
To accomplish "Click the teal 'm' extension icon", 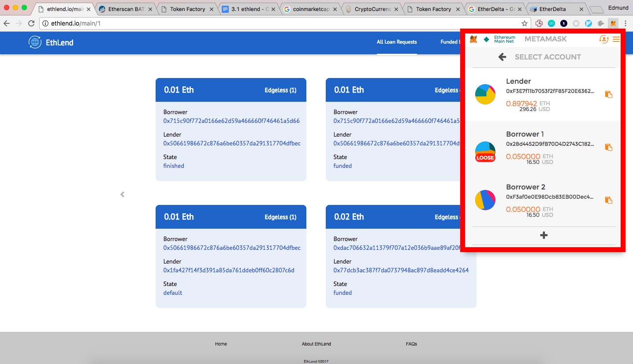I will [551, 23].
